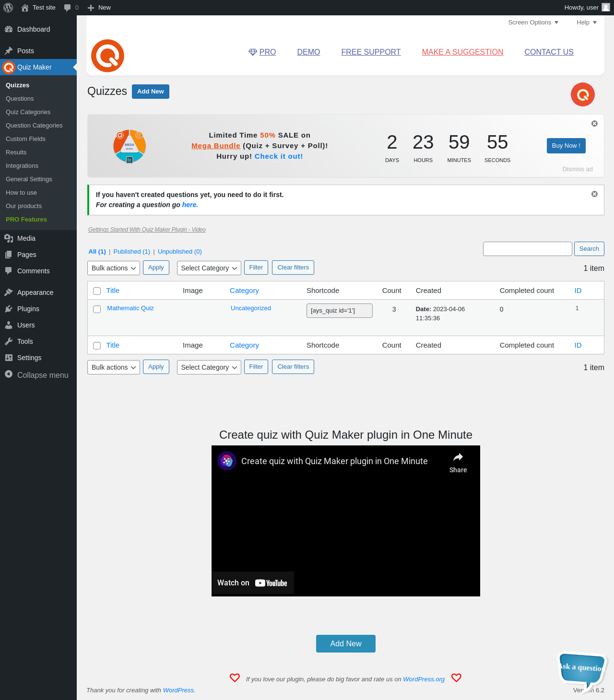
Task: Open comments bubble in admin bar
Action: click(67, 8)
